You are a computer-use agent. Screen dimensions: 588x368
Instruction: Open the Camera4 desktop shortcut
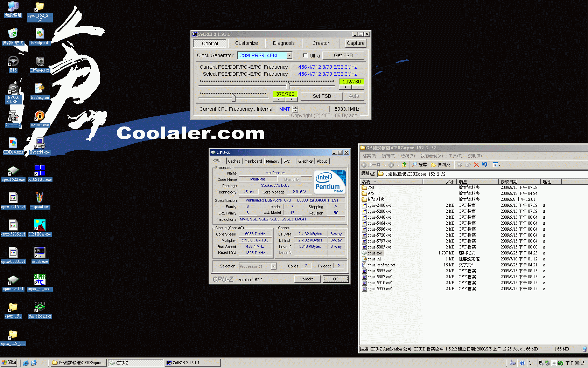pos(13,118)
